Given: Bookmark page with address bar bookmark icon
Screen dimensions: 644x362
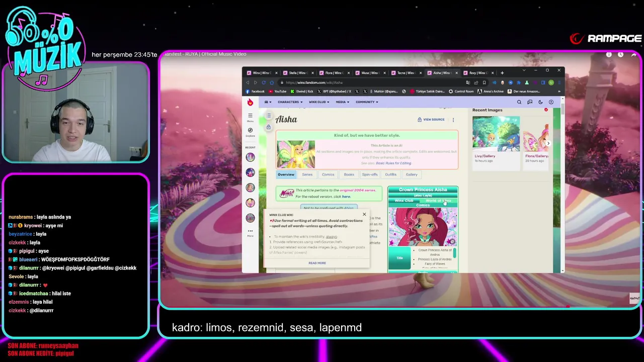Looking at the screenshot, I should (x=484, y=82).
